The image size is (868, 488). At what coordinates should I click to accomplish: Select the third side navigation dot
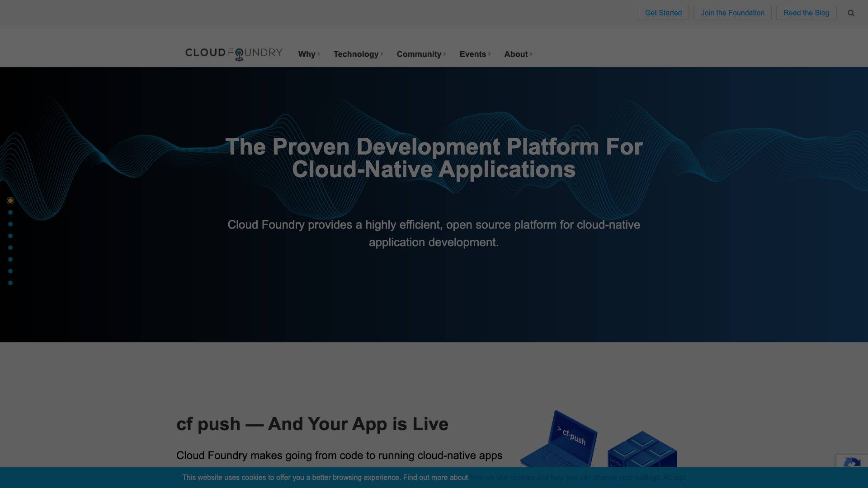coord(10,224)
